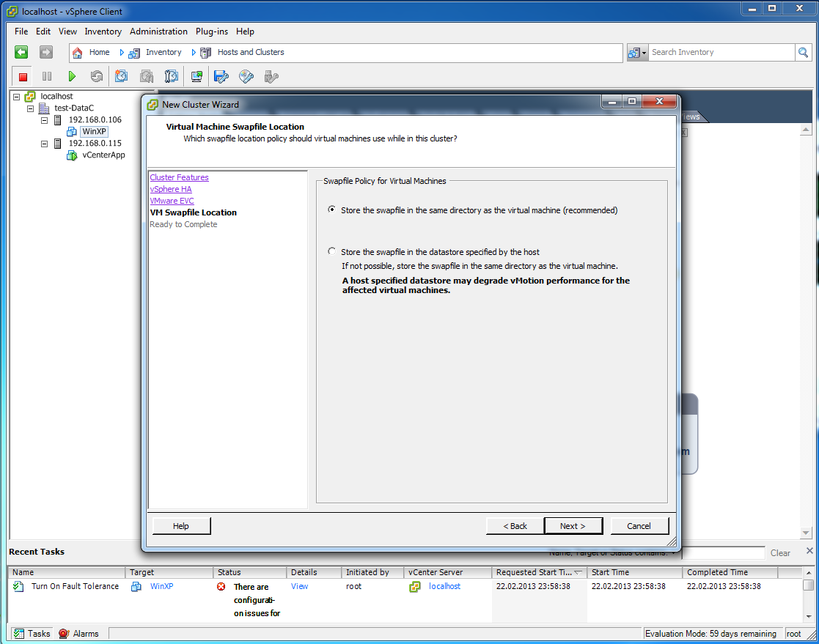Click the Tasks icon in status bar
The width and height of the screenshot is (819, 644).
(19, 634)
